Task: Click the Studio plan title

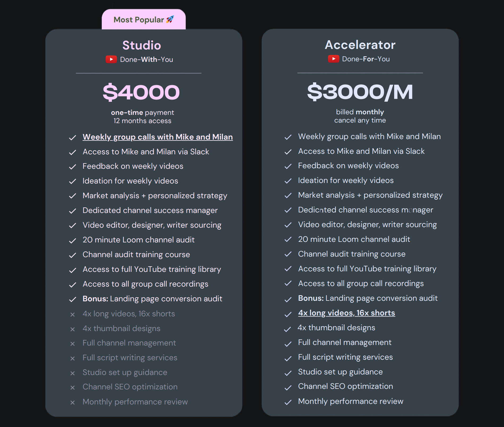Action: point(142,45)
